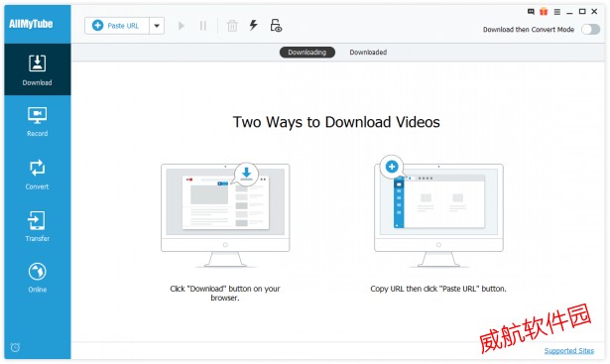Click the 'Click "Download" button on your browser.' text

point(225,294)
